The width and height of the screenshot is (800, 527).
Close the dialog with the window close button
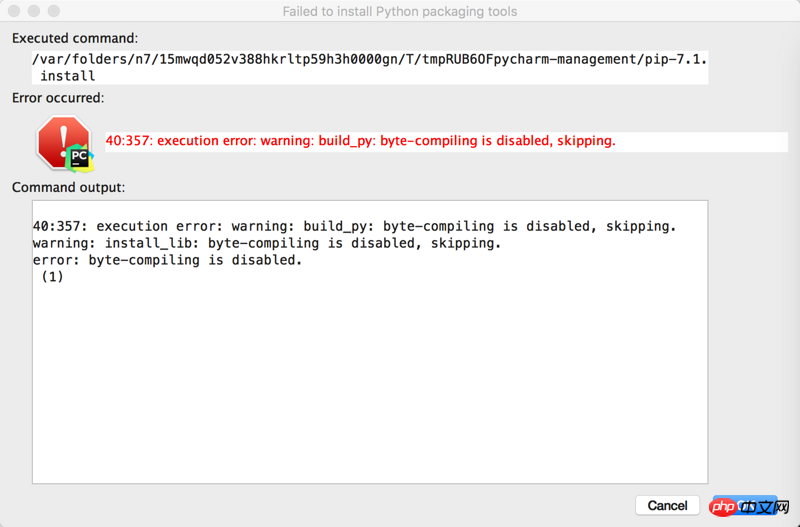[x=13, y=12]
